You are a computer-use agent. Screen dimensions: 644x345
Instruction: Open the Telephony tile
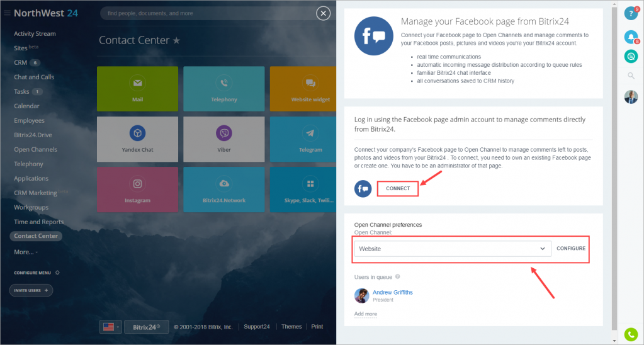click(x=224, y=89)
